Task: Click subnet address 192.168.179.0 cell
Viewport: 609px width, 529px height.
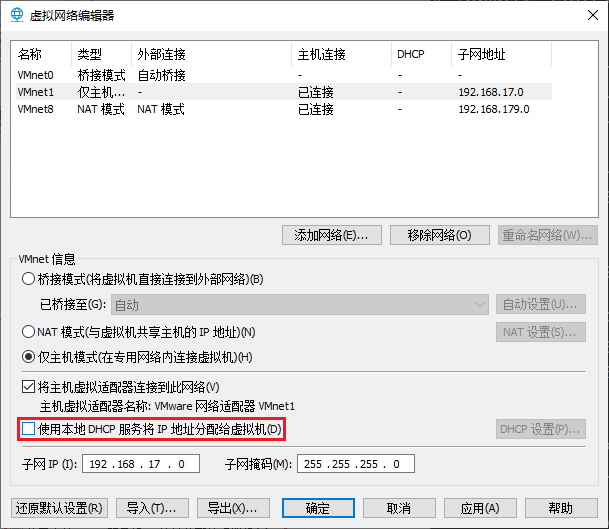Action: coord(494,109)
